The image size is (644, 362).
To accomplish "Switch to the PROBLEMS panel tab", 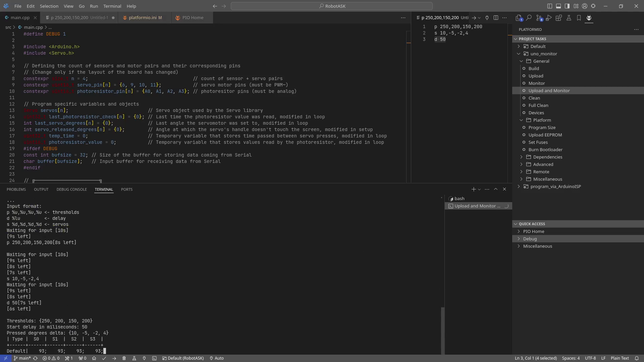I will tap(16, 189).
